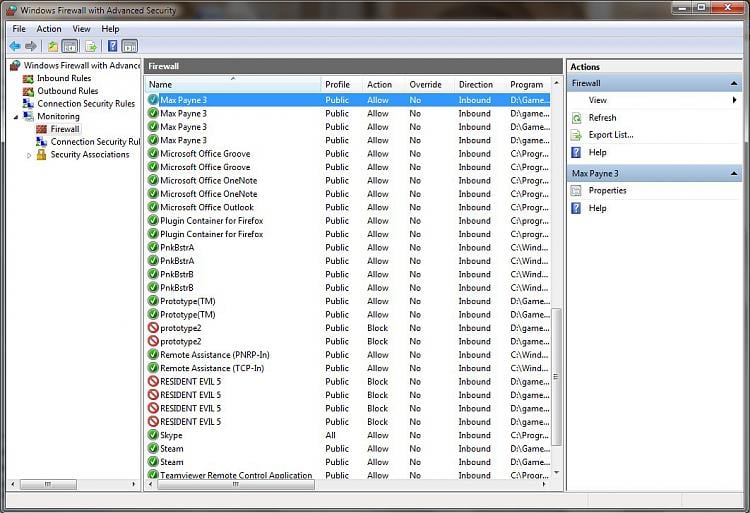Click the Outbound Rules tree icon

(x=29, y=91)
